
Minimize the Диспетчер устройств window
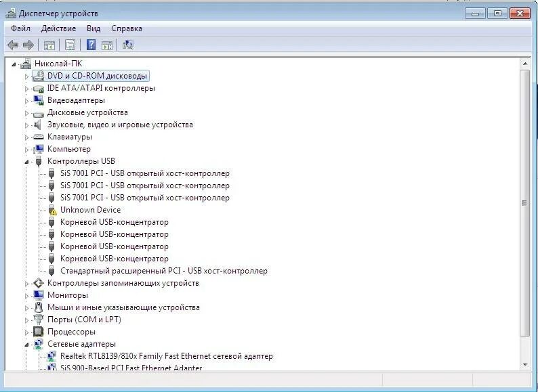tap(475, 14)
